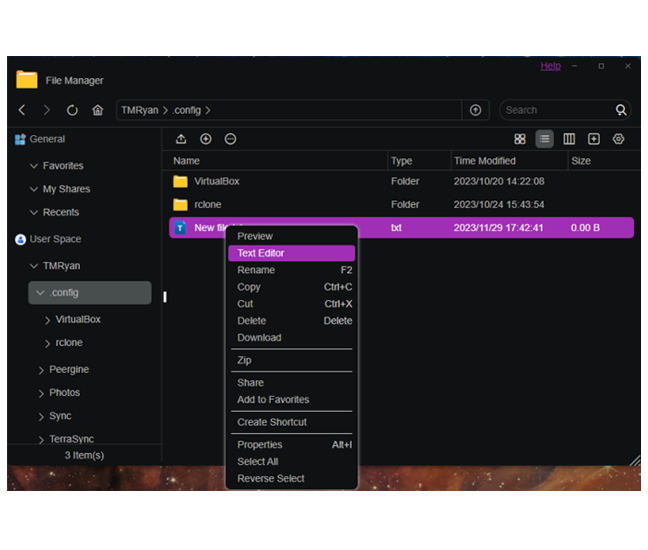The image size is (648, 550).
Task: Collapse the Favorites section
Action: tap(34, 166)
